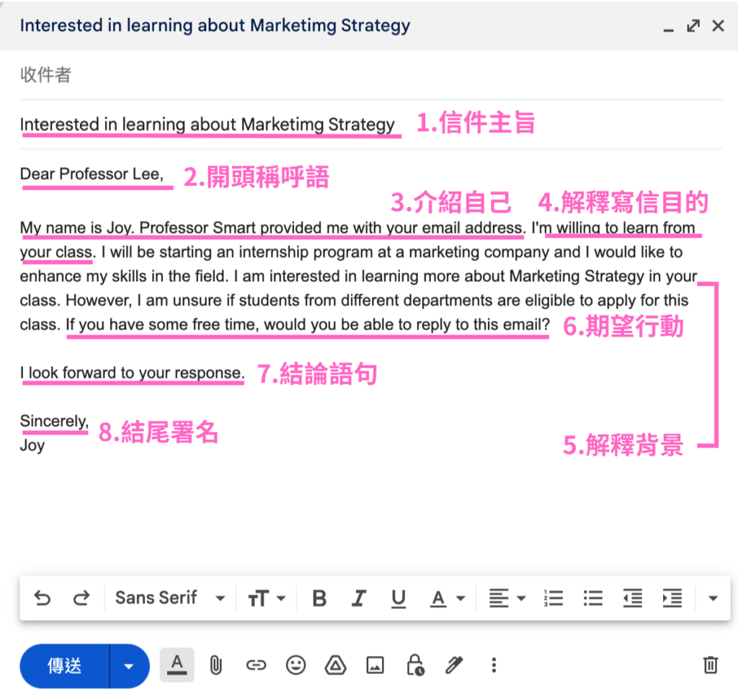Open the Sans Serif font dropdown
This screenshot has width=738, height=700.
tap(169, 598)
